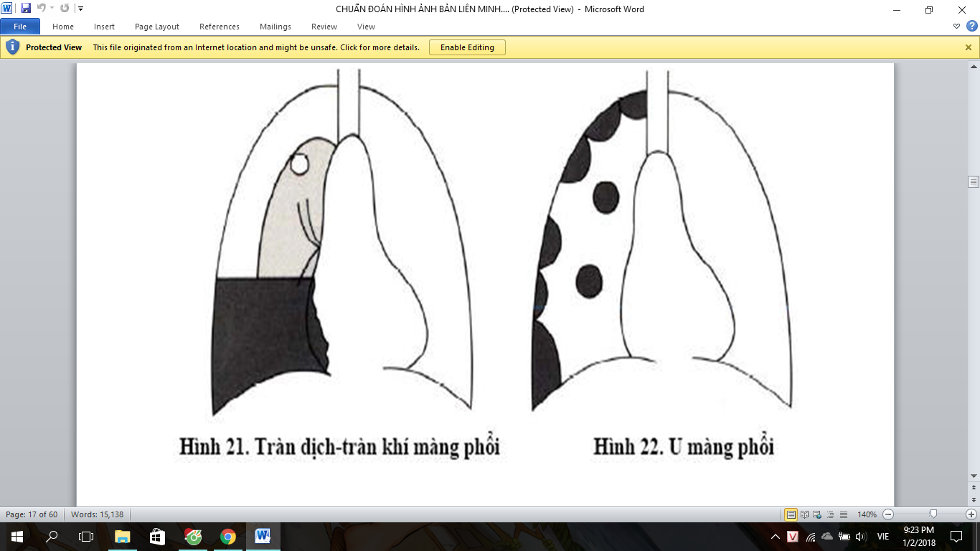
Task: Click the zoom slider handle
Action: 933,514
